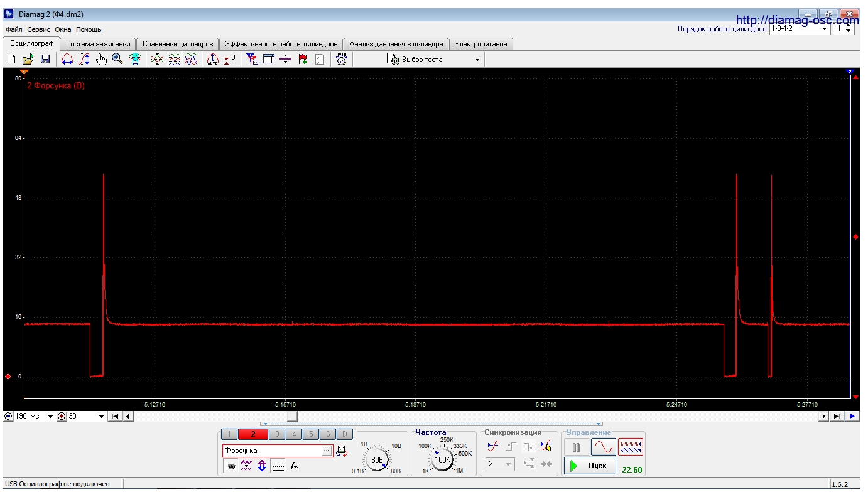Viewport: 868px width, 492px height.
Task: Open the table grid toolbar icon
Action: (x=269, y=60)
